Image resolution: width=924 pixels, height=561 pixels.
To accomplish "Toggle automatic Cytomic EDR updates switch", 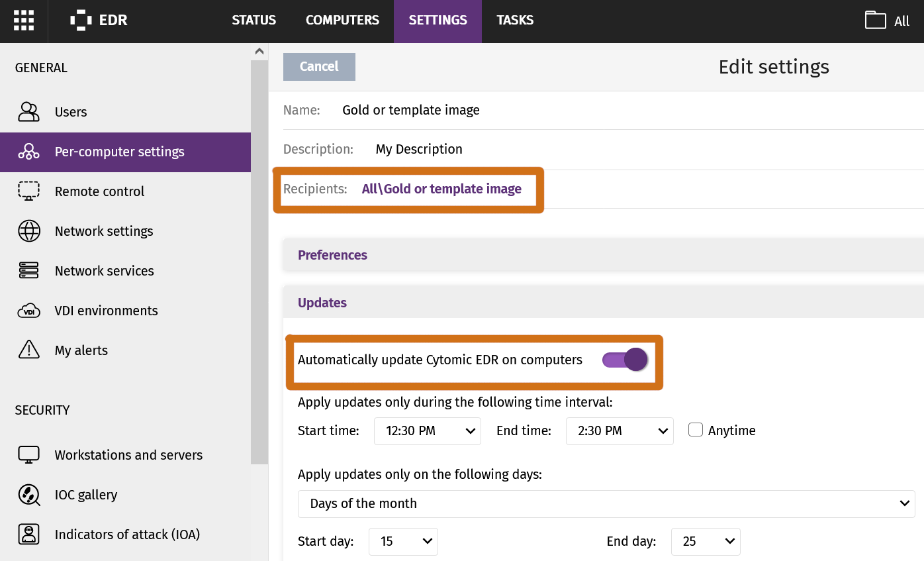I will (x=625, y=360).
